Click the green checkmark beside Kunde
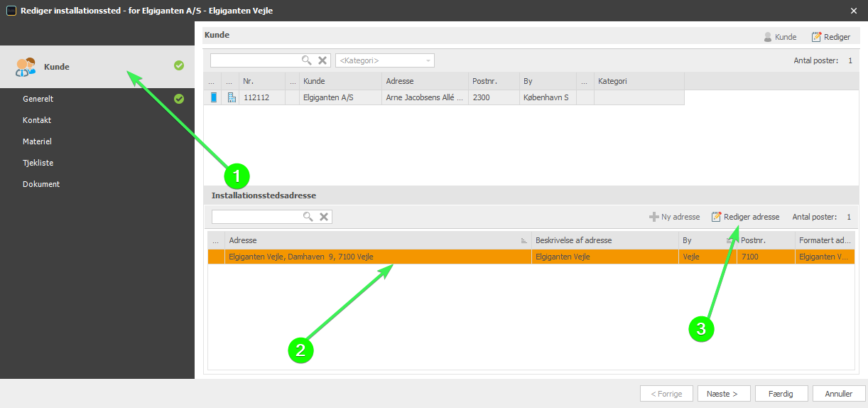 pyautogui.click(x=179, y=65)
